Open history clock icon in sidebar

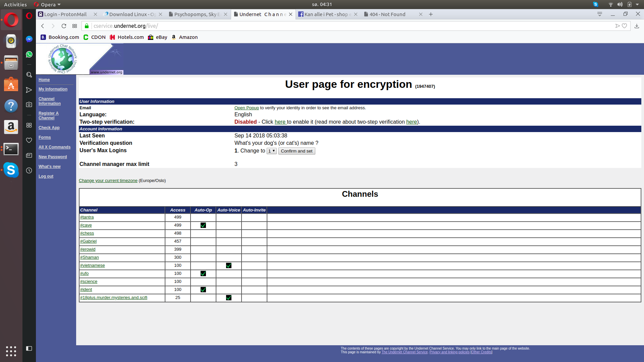pos(29,170)
